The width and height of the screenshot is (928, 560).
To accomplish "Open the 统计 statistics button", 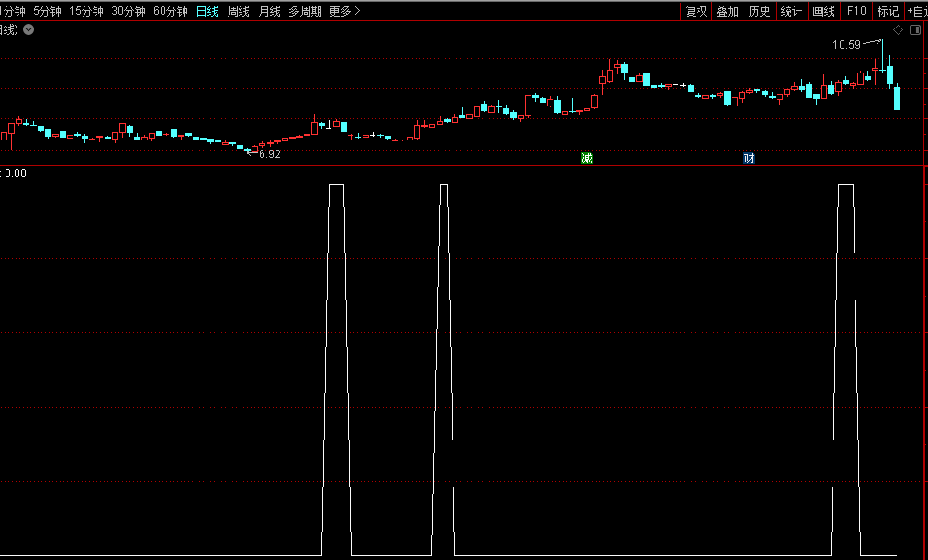I will 790,11.
